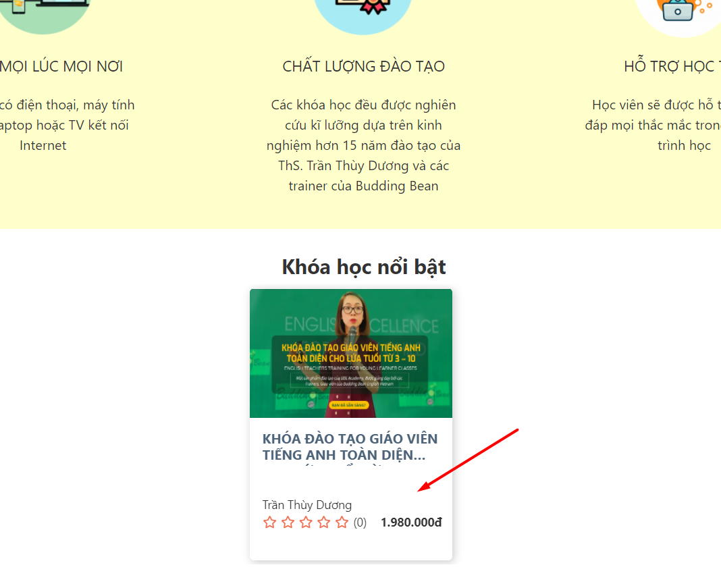The width and height of the screenshot is (721, 588).
Task: Click the price 1.980.000đ
Action: point(411,523)
